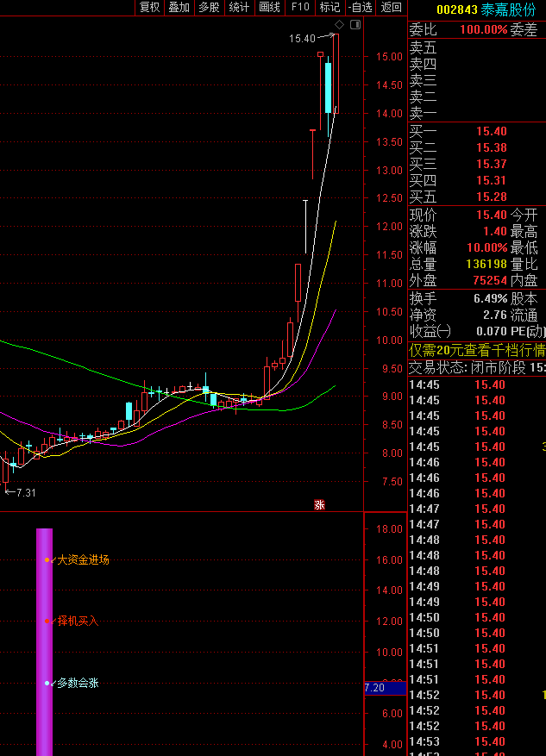
Task: Click the 总量 136198 value
Action: click(486, 264)
